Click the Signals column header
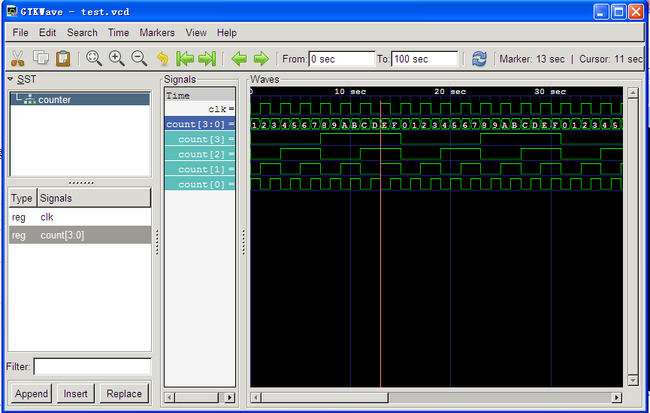Screen dimensions: 650x413 (x=94, y=198)
